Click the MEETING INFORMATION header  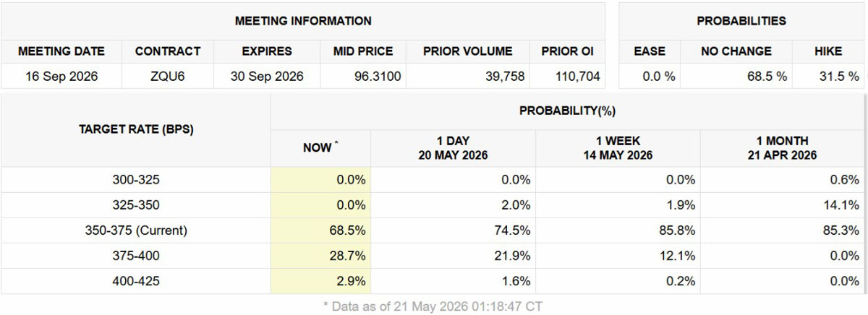[x=303, y=21]
